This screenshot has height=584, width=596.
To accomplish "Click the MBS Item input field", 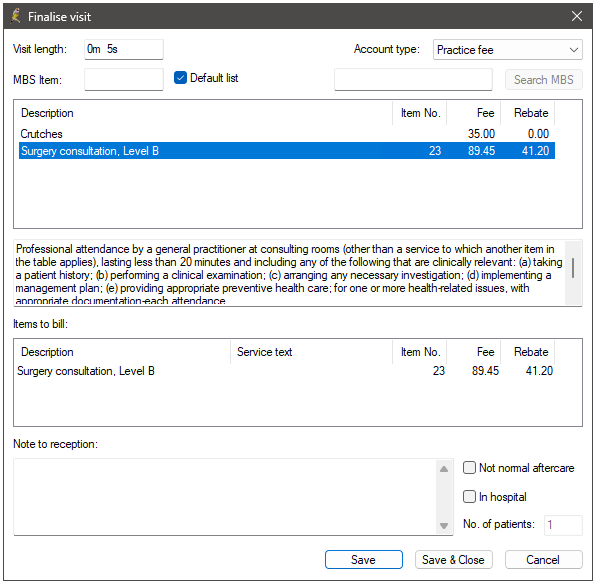I will [124, 79].
